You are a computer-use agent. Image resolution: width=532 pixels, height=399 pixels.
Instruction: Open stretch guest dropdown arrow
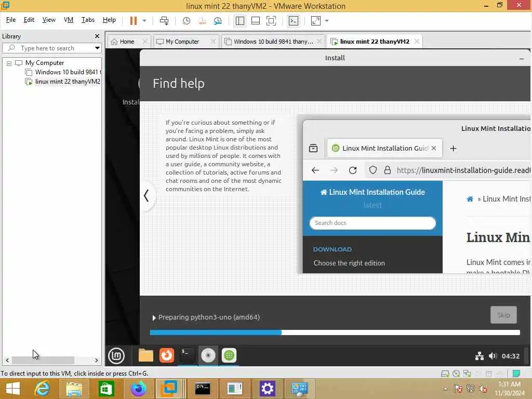pyautogui.click(x=327, y=21)
